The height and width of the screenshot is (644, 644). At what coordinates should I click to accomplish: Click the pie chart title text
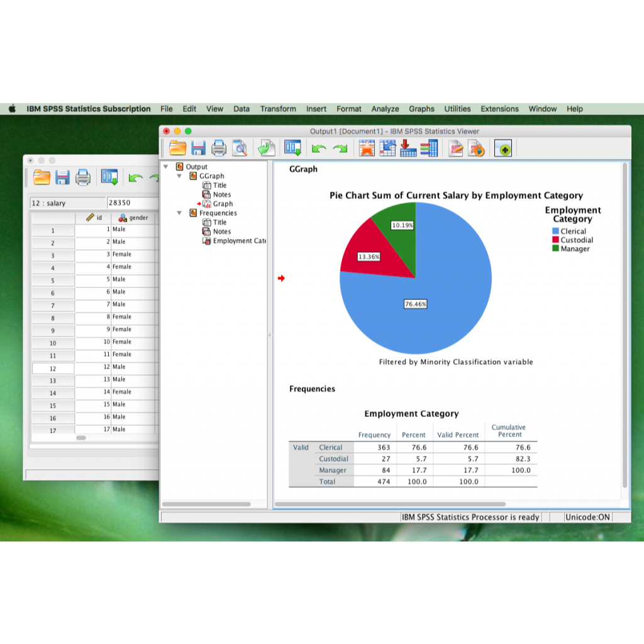456,196
